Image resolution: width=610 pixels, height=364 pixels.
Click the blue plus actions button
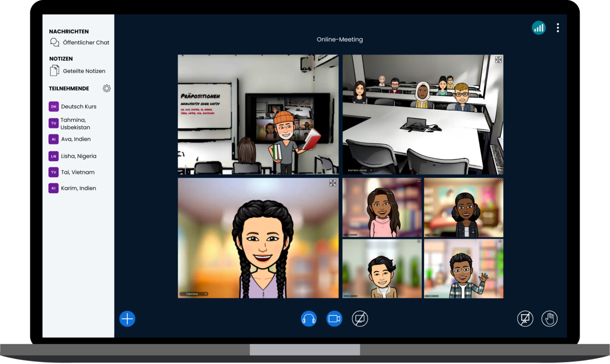[x=127, y=319]
